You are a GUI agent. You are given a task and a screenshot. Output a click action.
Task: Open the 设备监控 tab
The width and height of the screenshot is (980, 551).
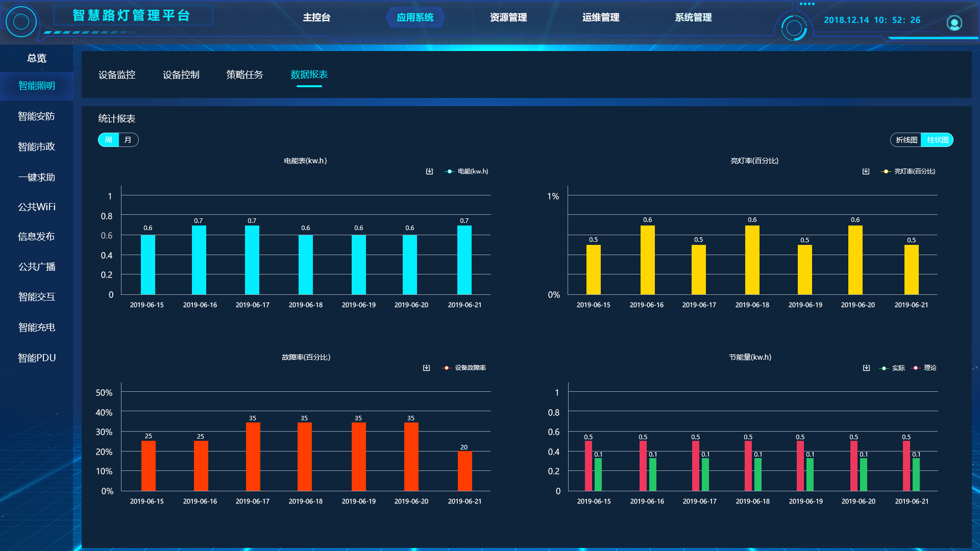[117, 75]
